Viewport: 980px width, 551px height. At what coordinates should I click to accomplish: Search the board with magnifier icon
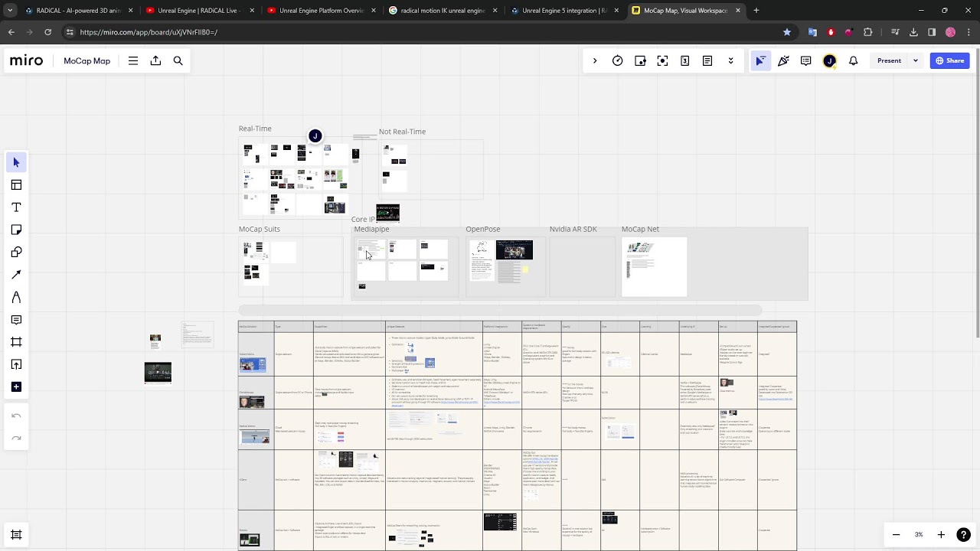[x=178, y=60]
